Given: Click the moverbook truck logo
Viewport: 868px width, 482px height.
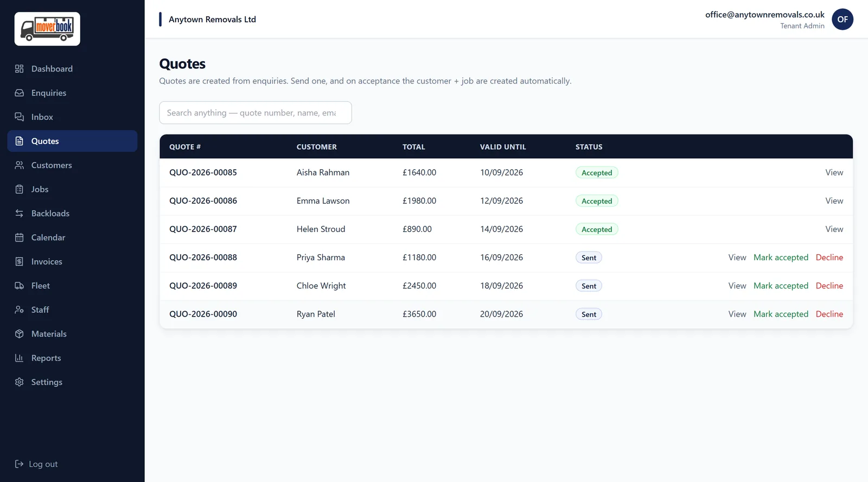Looking at the screenshot, I should (47, 29).
